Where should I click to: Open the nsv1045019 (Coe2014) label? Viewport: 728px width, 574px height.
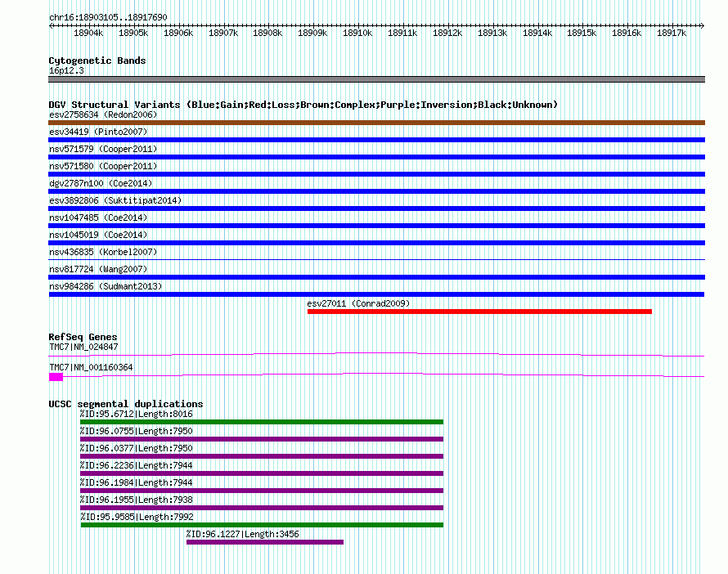pyautogui.click(x=98, y=235)
